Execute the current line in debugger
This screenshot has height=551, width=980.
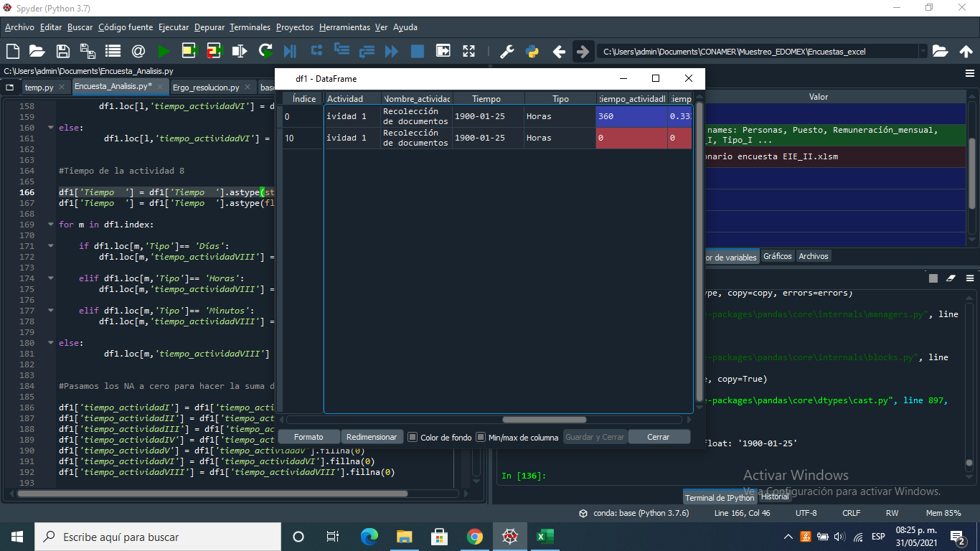[316, 50]
